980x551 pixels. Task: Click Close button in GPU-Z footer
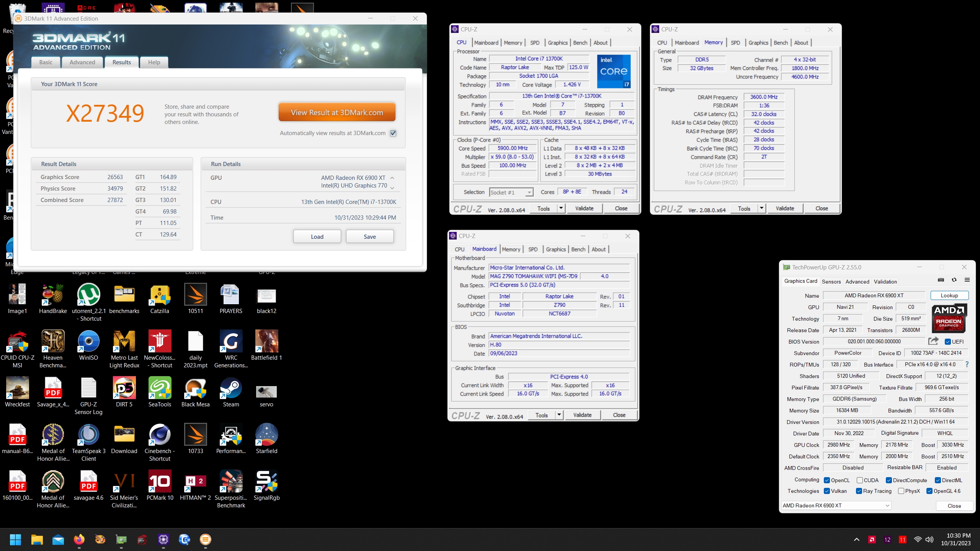pyautogui.click(x=954, y=505)
